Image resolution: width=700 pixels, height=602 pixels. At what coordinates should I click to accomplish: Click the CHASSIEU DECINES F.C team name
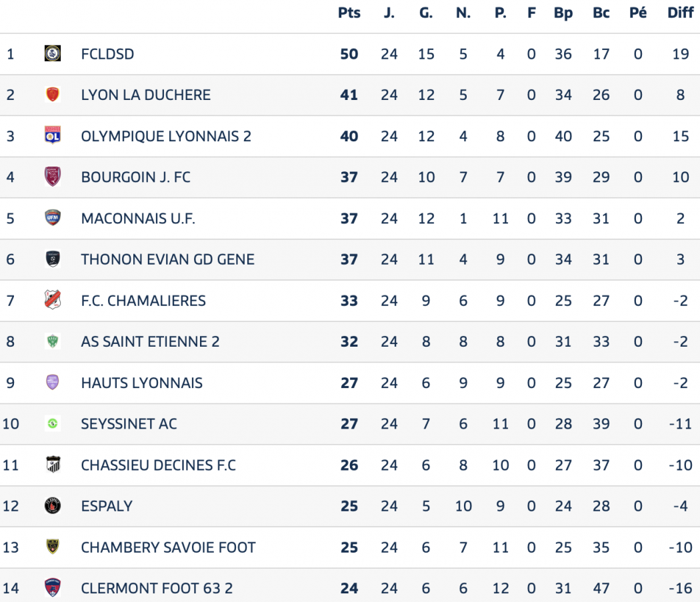[x=159, y=465]
